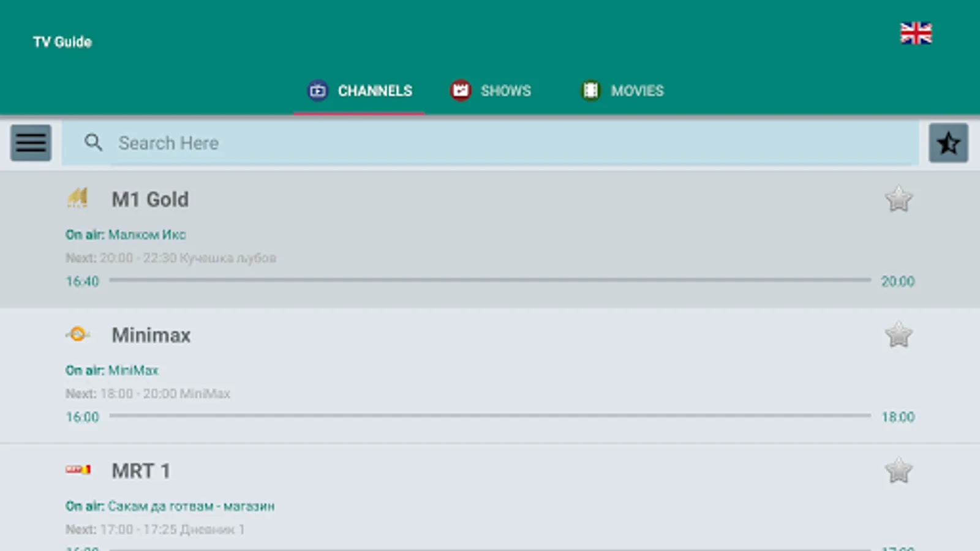Open the Minimax channel title
This screenshot has width=980, height=551.
pyautogui.click(x=151, y=335)
